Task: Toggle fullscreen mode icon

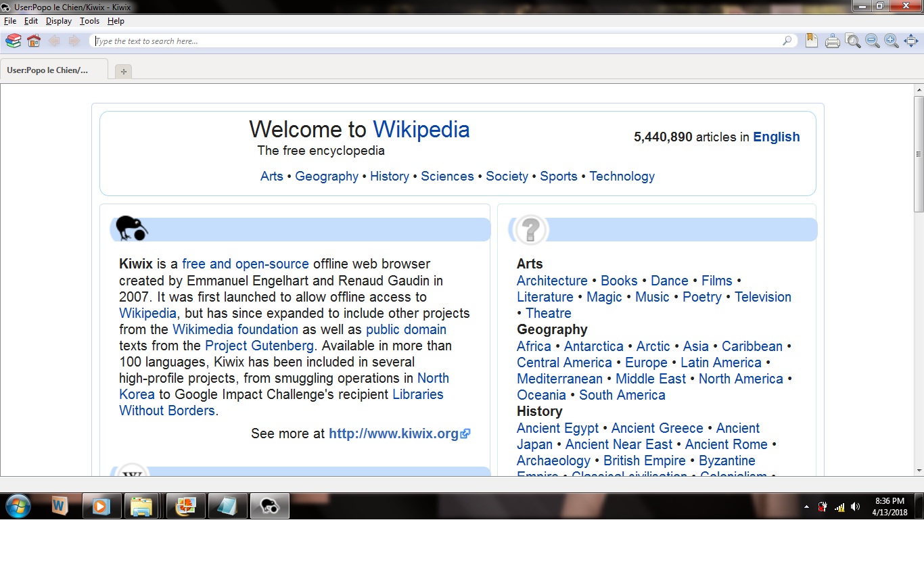Action: (x=911, y=41)
